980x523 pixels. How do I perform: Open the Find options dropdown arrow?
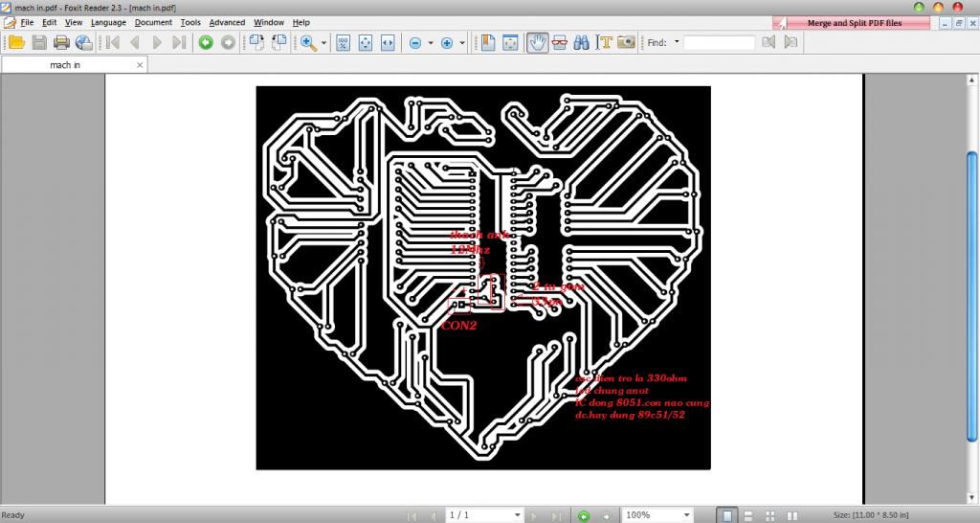click(677, 42)
